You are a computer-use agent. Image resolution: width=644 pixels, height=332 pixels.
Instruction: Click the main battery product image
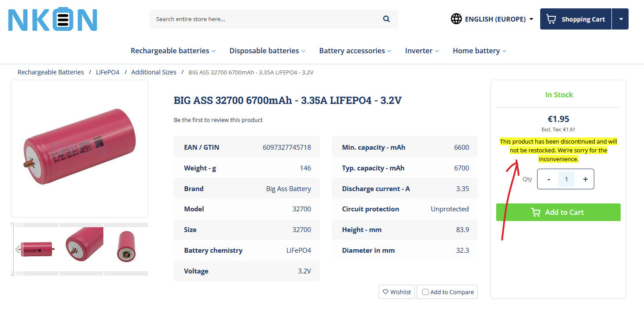pos(79,148)
